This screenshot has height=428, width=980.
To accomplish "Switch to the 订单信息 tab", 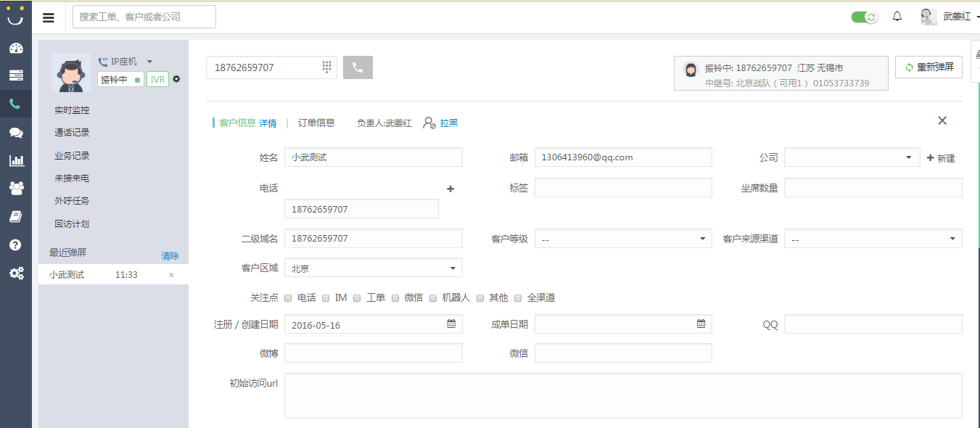I will 316,123.
